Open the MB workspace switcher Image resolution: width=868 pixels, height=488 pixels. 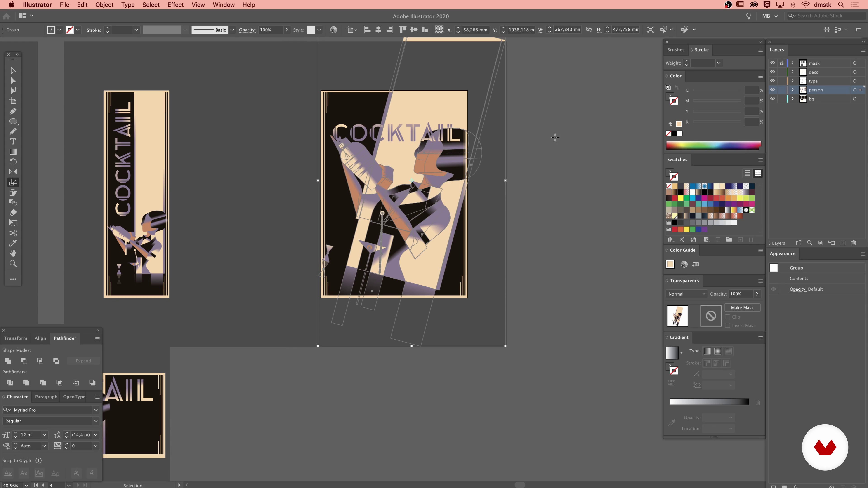pyautogui.click(x=770, y=16)
